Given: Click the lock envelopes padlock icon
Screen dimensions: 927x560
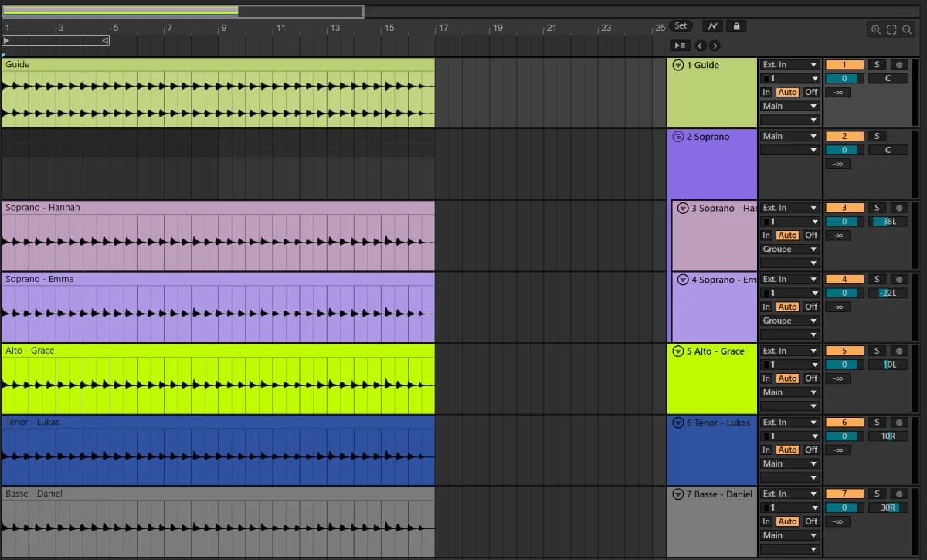Looking at the screenshot, I should (x=736, y=26).
